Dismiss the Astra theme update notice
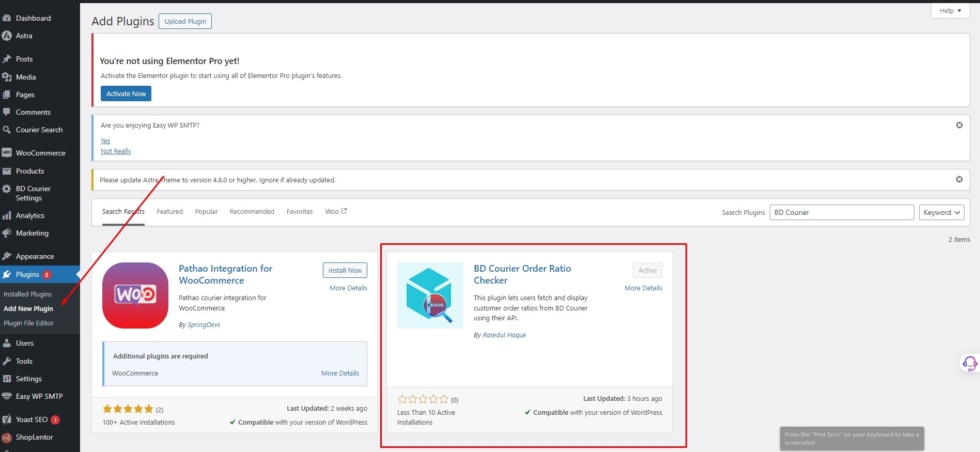The height and width of the screenshot is (452, 980). [x=959, y=179]
